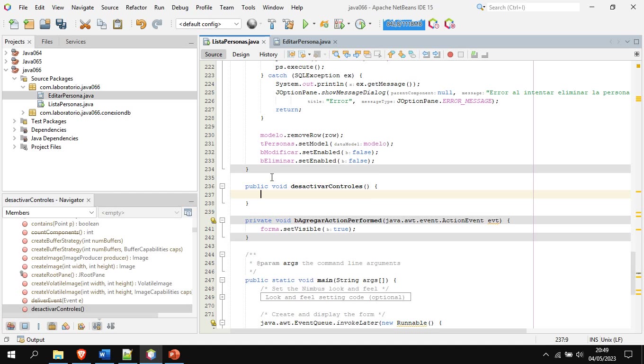Viewport: 644px width, 364px height.
Task: Click the Open Project toolbar icon
Action: click(x=45, y=24)
